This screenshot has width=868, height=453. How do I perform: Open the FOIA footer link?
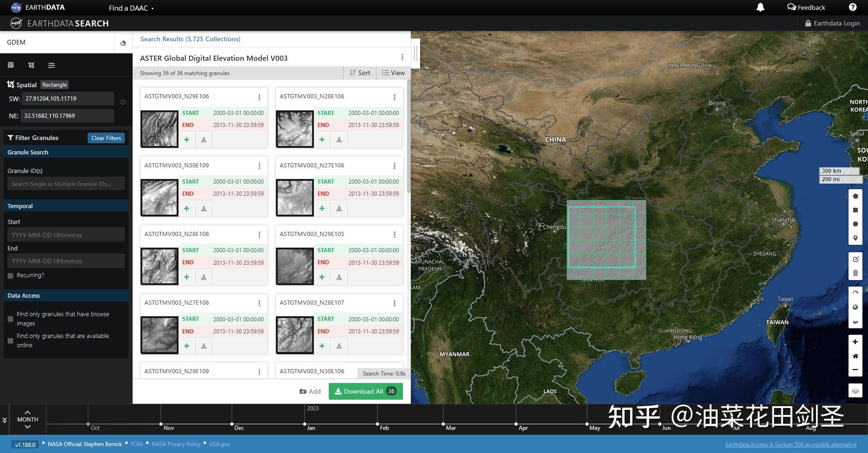[x=137, y=444]
